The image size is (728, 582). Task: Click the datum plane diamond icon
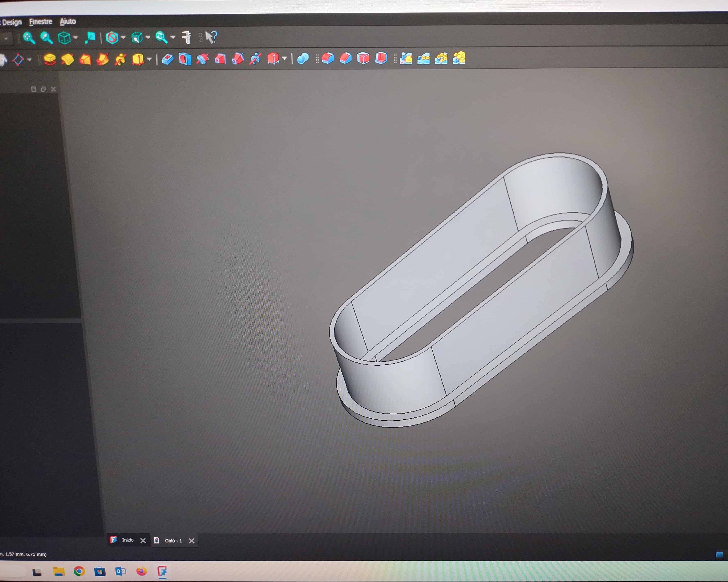pyautogui.click(x=18, y=60)
